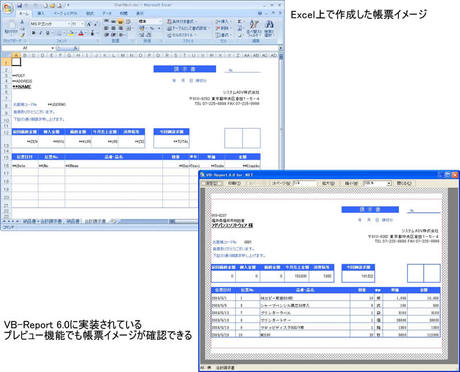
Task: Click the Office button in Excel
Action: tap(7, 8)
